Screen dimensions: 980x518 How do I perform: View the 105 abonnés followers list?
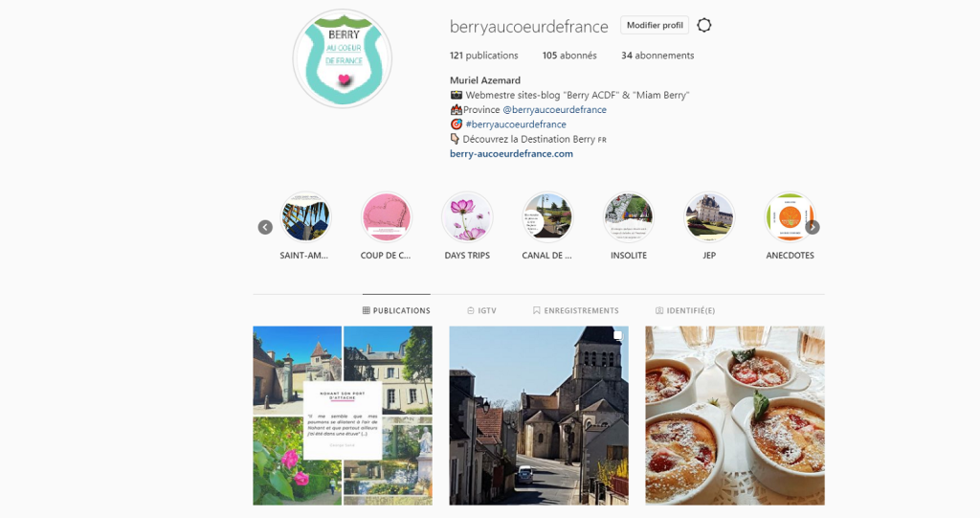point(569,55)
